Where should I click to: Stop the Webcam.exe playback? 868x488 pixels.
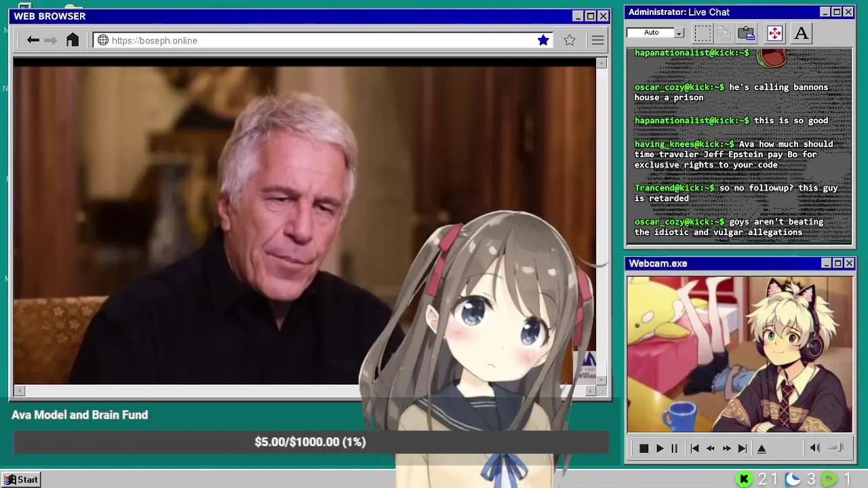pyautogui.click(x=644, y=449)
